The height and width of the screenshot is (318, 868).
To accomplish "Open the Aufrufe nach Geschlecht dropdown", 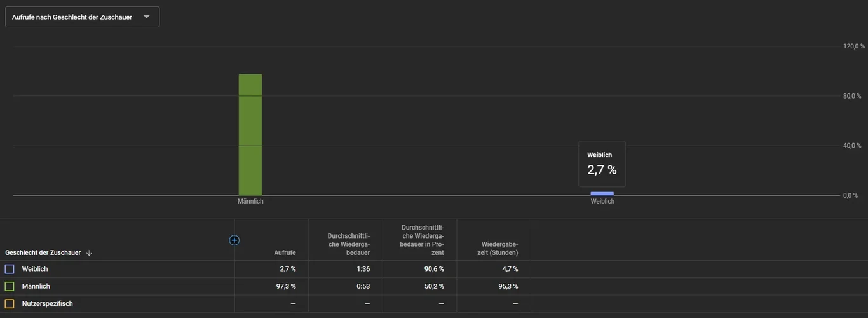I will click(x=82, y=17).
